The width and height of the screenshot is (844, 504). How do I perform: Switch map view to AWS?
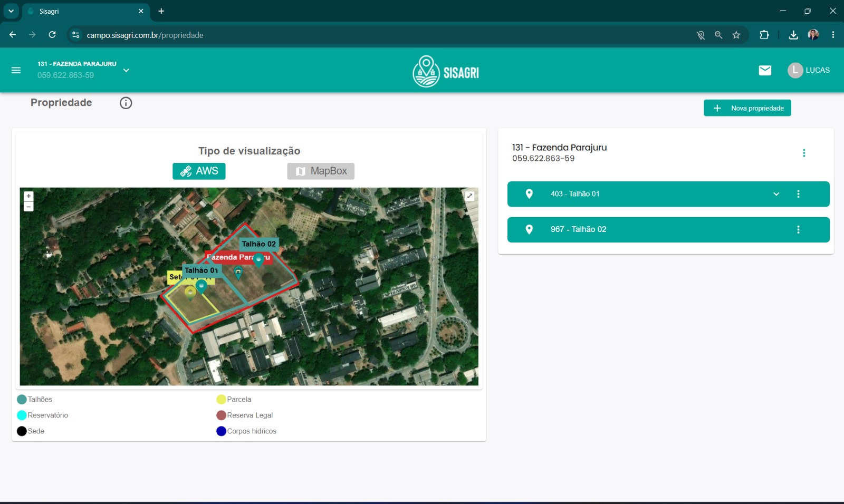[199, 171]
